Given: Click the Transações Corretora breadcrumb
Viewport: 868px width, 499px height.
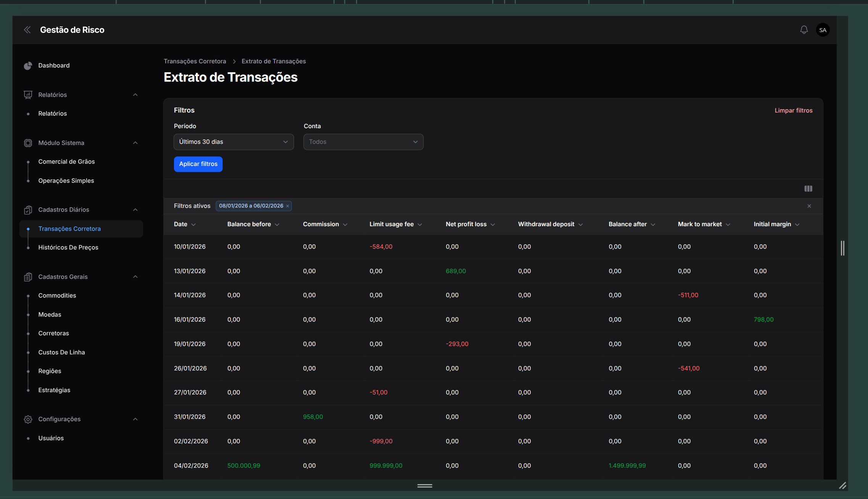Looking at the screenshot, I should (x=195, y=61).
